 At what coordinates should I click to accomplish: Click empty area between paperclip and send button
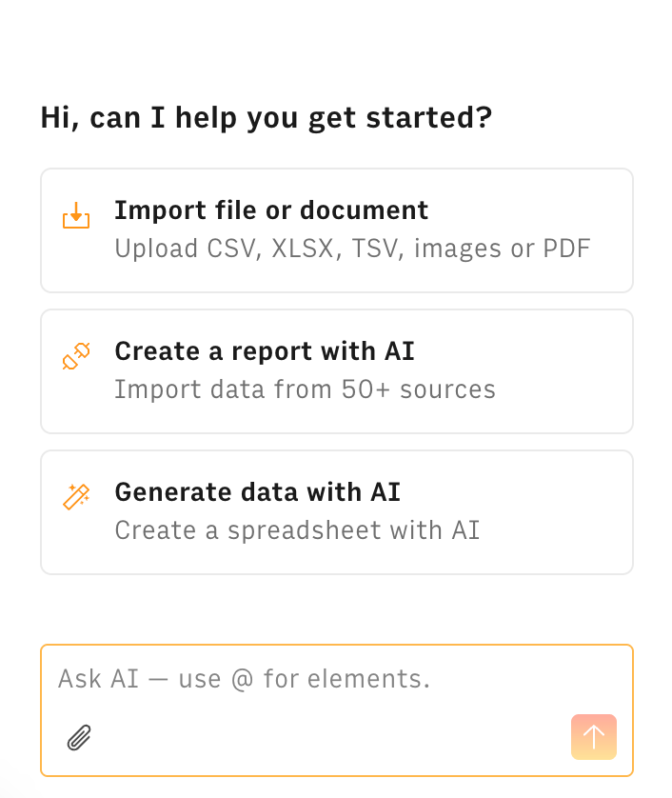(324, 737)
